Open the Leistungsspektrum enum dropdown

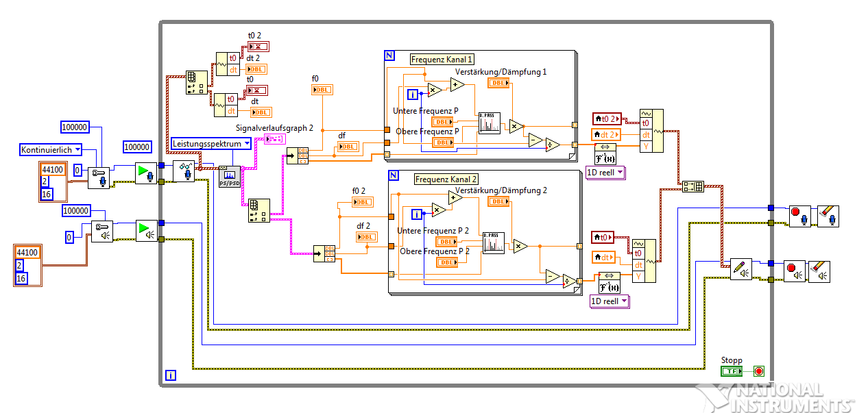point(211,144)
